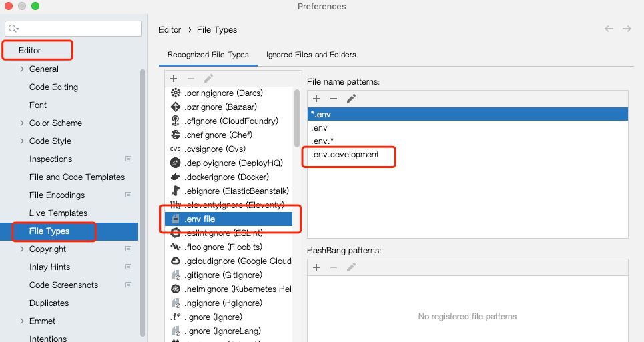Click the .flooignore (Floobits) icon
This screenshot has height=342, width=644.
click(x=176, y=247)
